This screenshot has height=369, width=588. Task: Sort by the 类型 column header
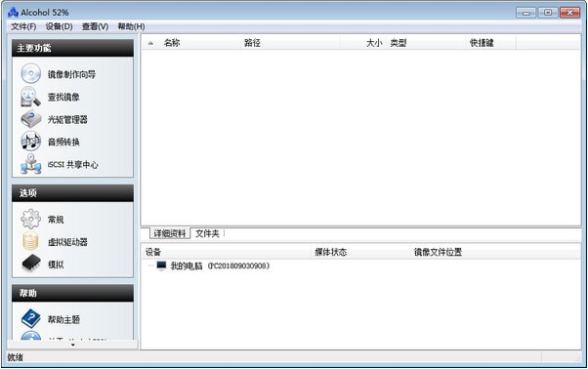tap(426, 43)
